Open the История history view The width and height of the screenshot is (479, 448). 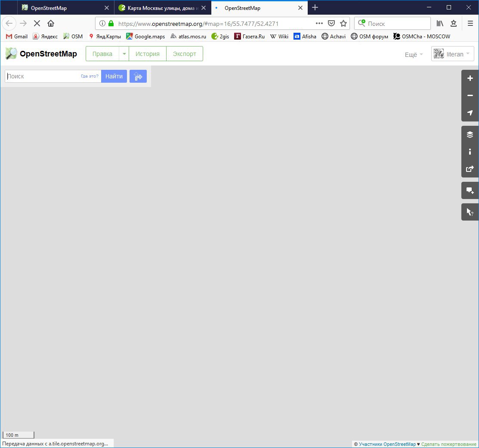pyautogui.click(x=148, y=54)
